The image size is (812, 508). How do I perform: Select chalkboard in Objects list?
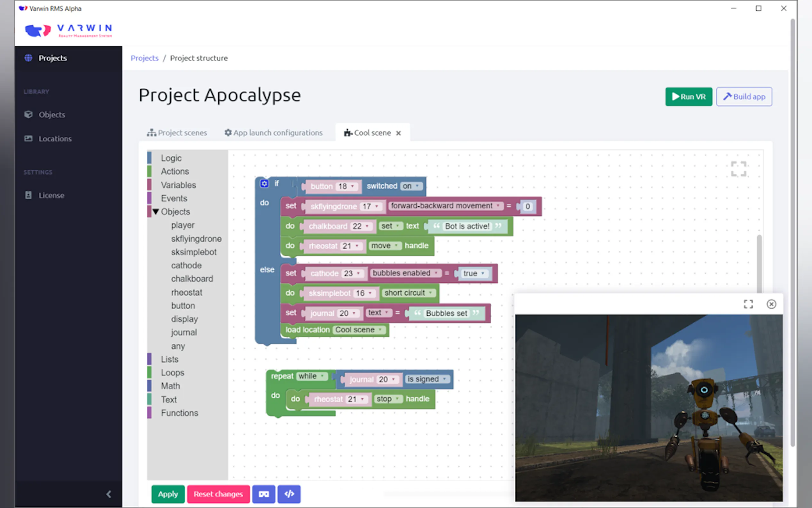192,279
